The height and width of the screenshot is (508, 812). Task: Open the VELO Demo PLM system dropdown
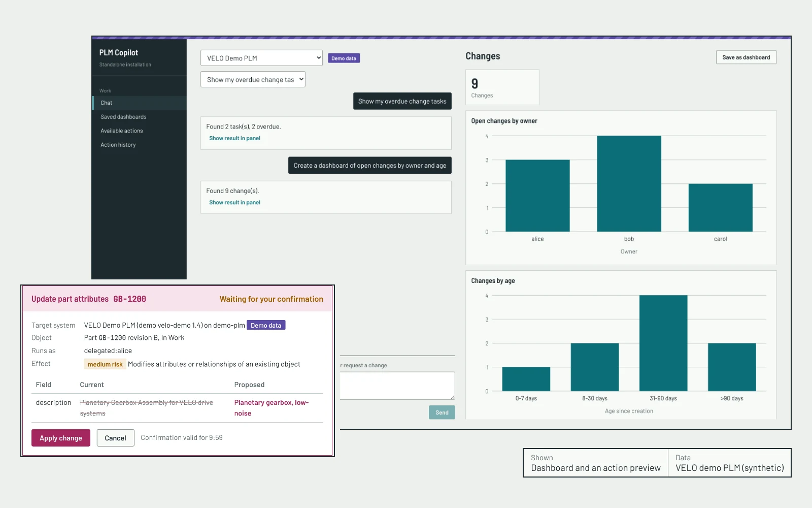(x=261, y=58)
